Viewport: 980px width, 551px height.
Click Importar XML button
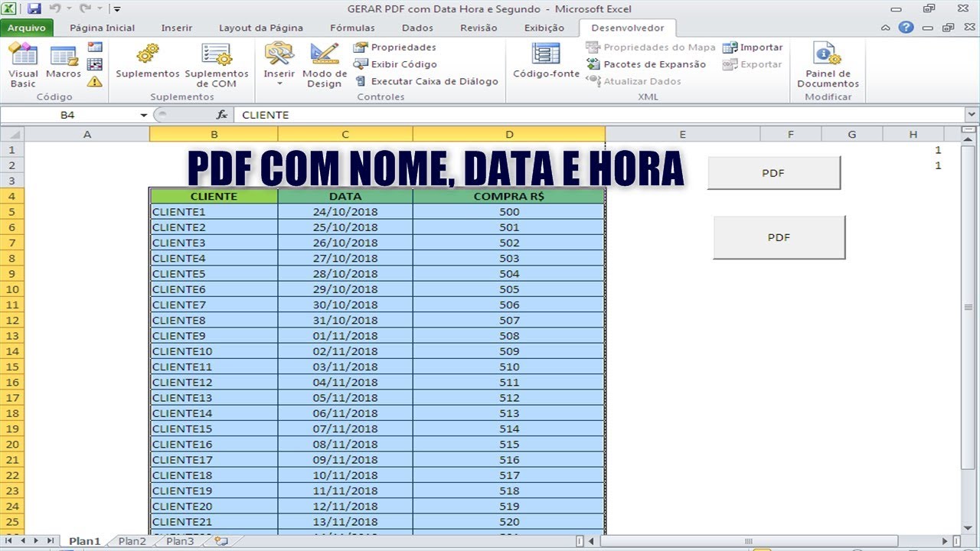[x=753, y=47]
